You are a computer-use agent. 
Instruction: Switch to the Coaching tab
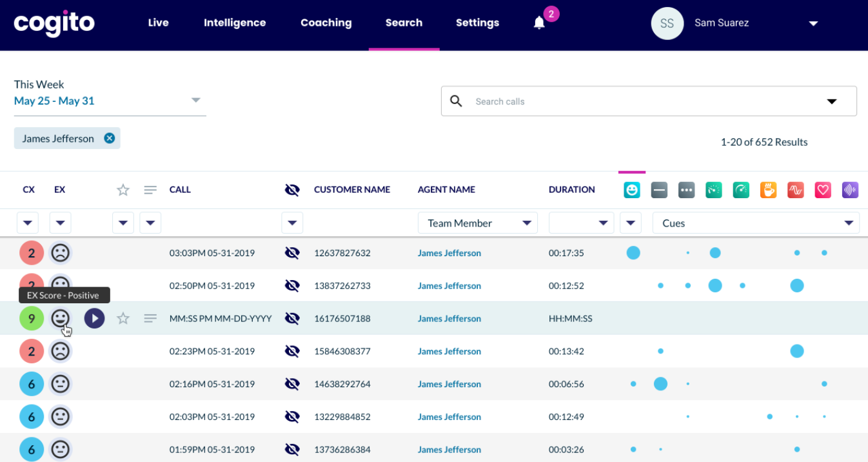(326, 23)
